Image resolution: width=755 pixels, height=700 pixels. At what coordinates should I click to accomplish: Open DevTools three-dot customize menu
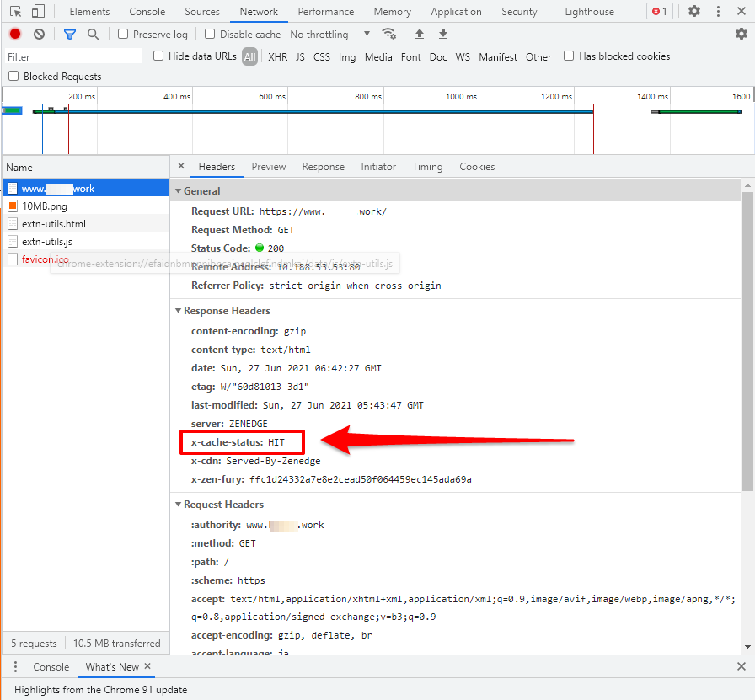(718, 11)
